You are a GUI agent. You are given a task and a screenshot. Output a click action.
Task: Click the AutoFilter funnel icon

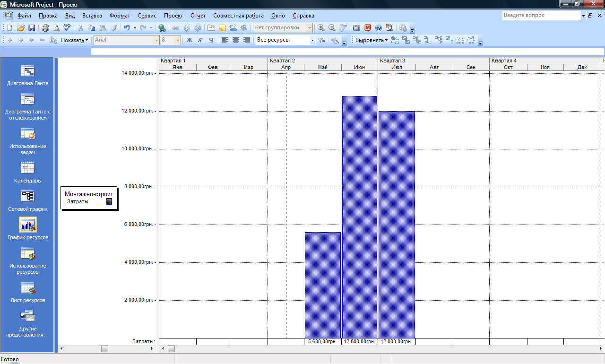321,40
